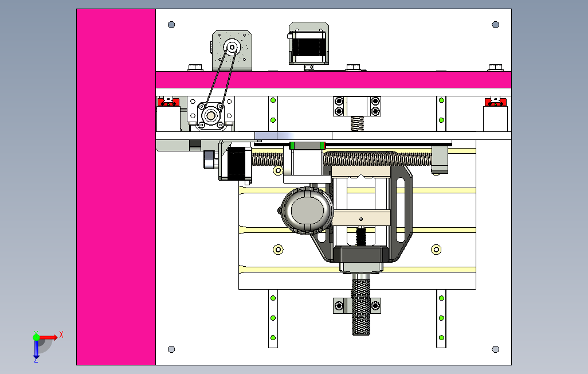
Task: Select the middle hex bolt on the crossbeam
Action: click(x=353, y=68)
